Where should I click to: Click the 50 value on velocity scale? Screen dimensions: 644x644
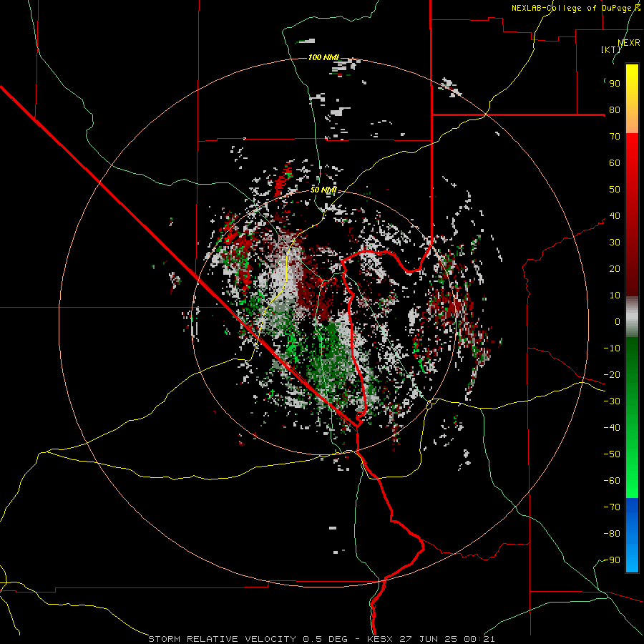point(615,190)
